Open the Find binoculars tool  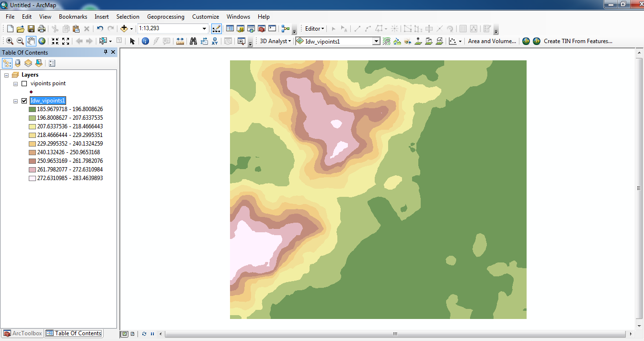193,41
